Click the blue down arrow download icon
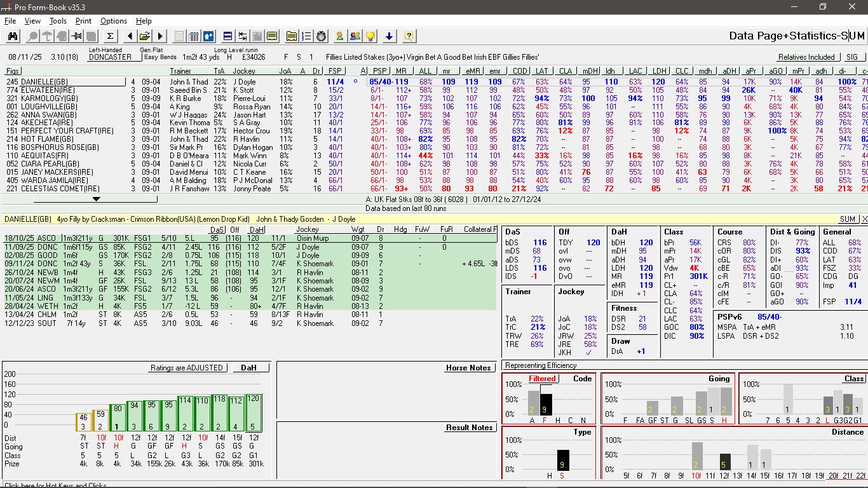The image size is (868, 488). click(x=390, y=36)
